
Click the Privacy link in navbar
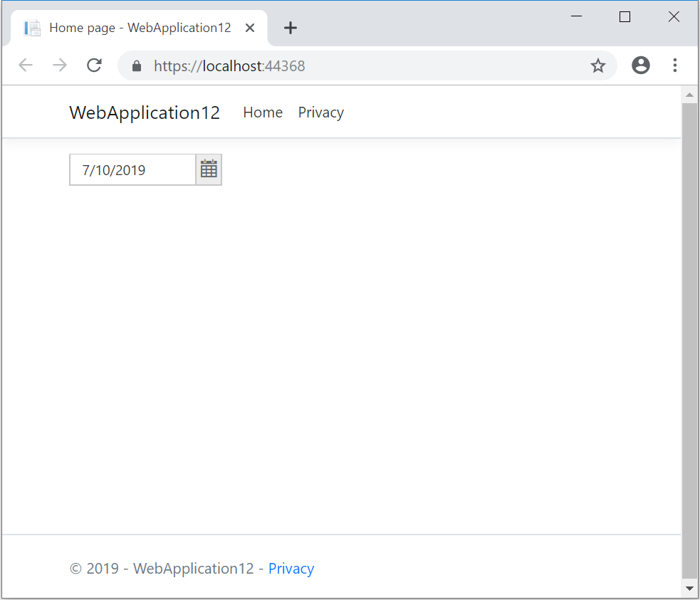click(321, 112)
